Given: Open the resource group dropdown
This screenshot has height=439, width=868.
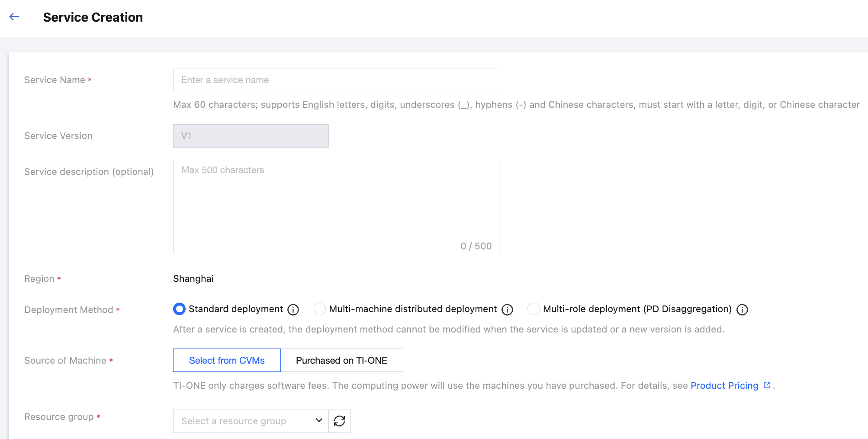Looking at the screenshot, I should [242, 421].
